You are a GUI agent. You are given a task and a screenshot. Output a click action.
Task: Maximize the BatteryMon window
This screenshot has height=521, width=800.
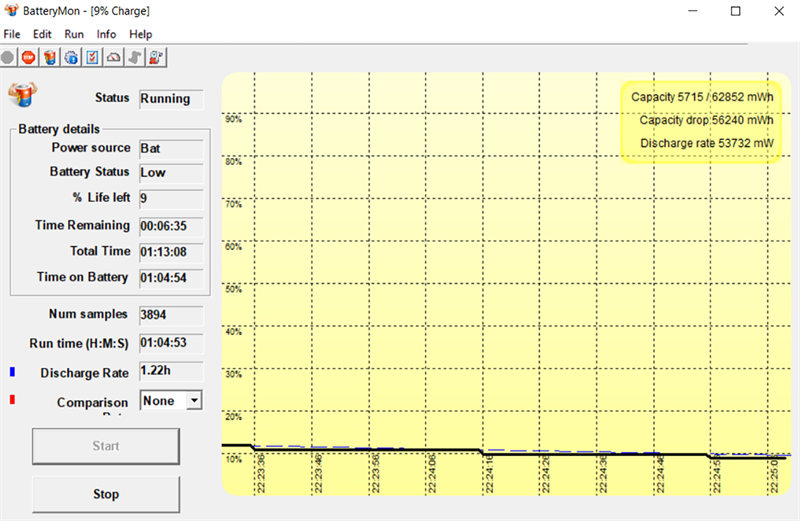pos(735,11)
